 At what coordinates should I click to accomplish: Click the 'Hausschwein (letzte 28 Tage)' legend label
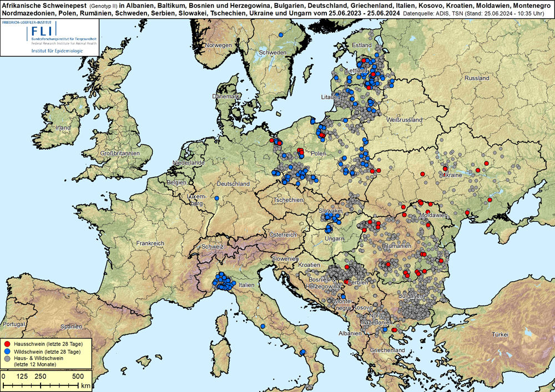point(47,345)
